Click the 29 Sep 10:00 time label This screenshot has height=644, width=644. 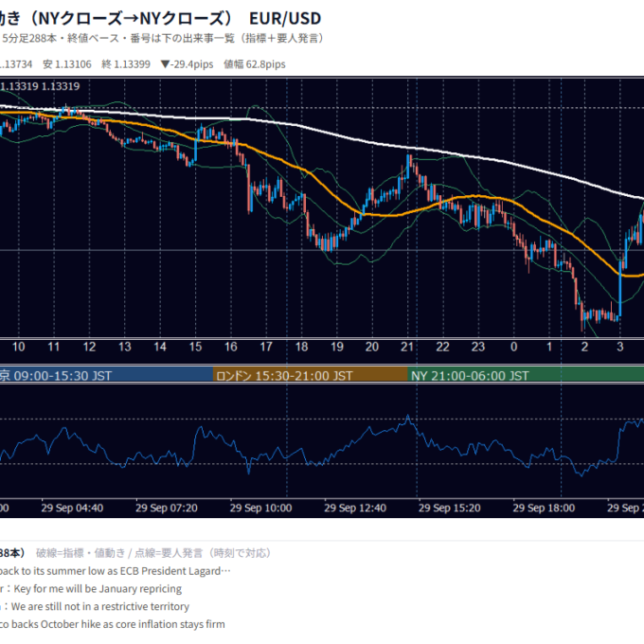(x=260, y=508)
